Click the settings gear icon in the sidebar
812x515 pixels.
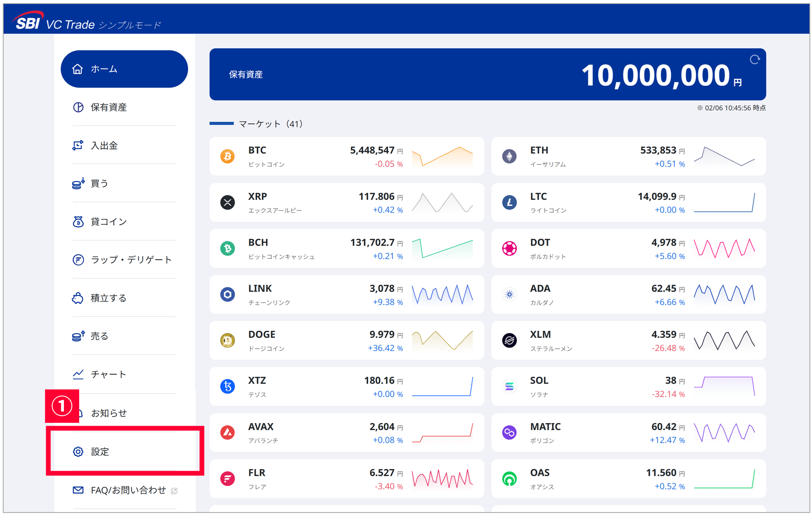[78, 451]
